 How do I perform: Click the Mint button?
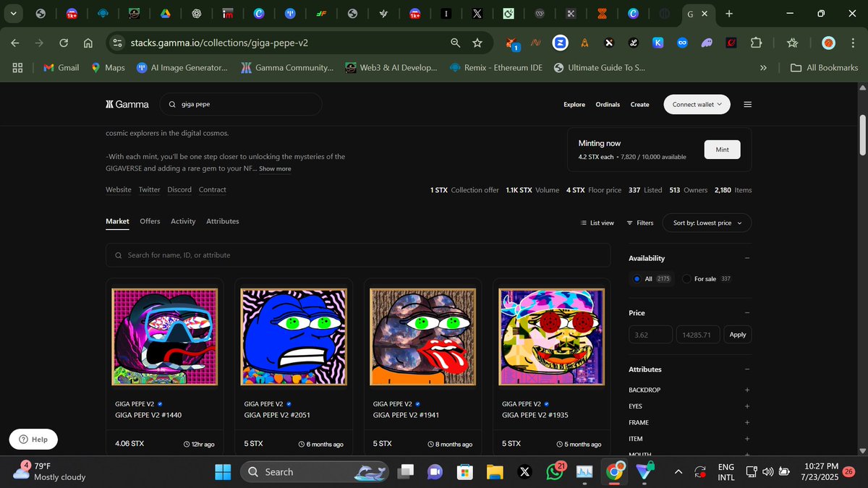(722, 150)
